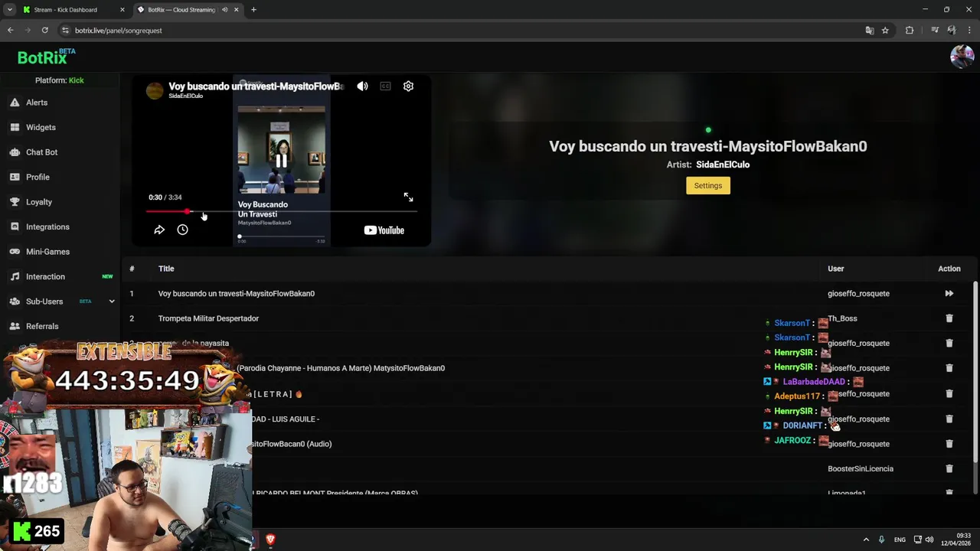
Task: Open the browser extensions icon
Action: pos(910,31)
